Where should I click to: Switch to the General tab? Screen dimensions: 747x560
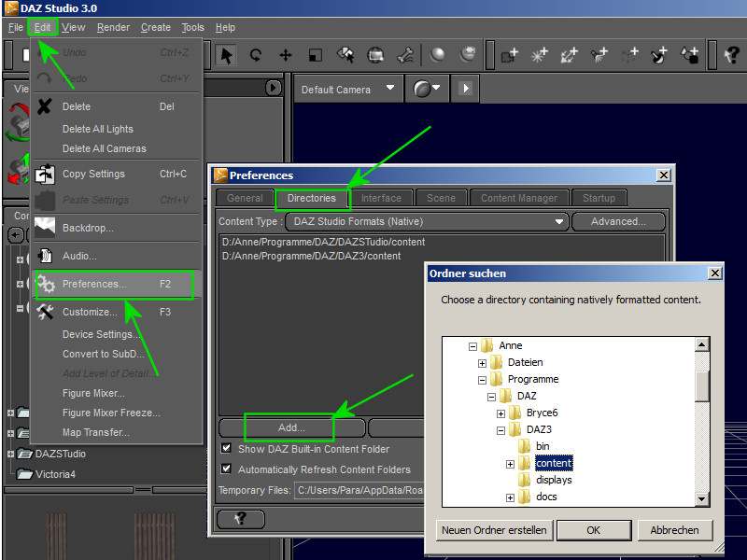(245, 198)
